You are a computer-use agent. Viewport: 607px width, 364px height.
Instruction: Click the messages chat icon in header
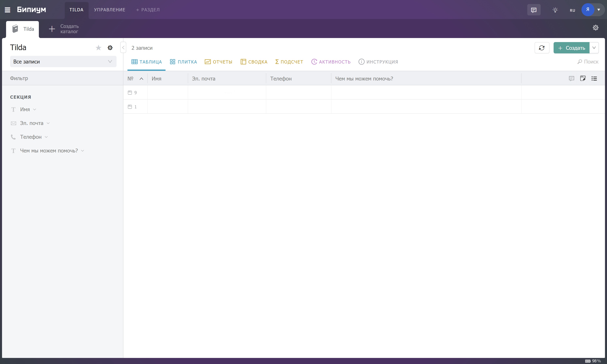point(534,10)
